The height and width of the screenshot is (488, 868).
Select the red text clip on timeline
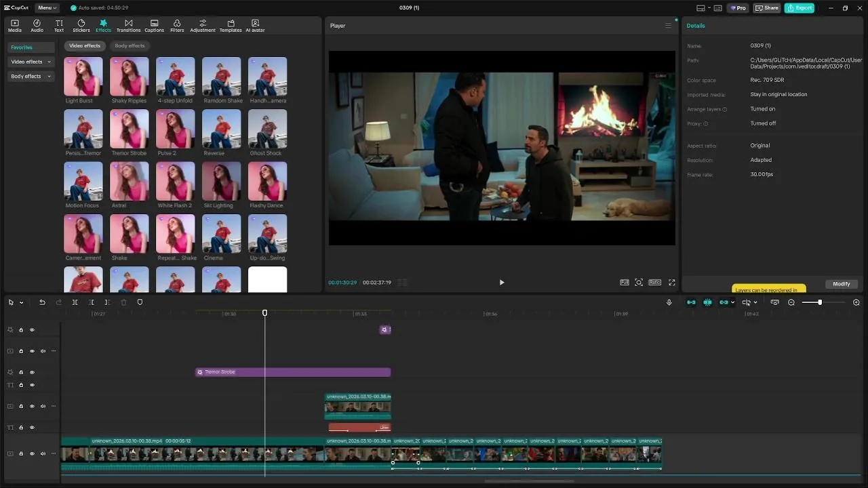[359, 427]
